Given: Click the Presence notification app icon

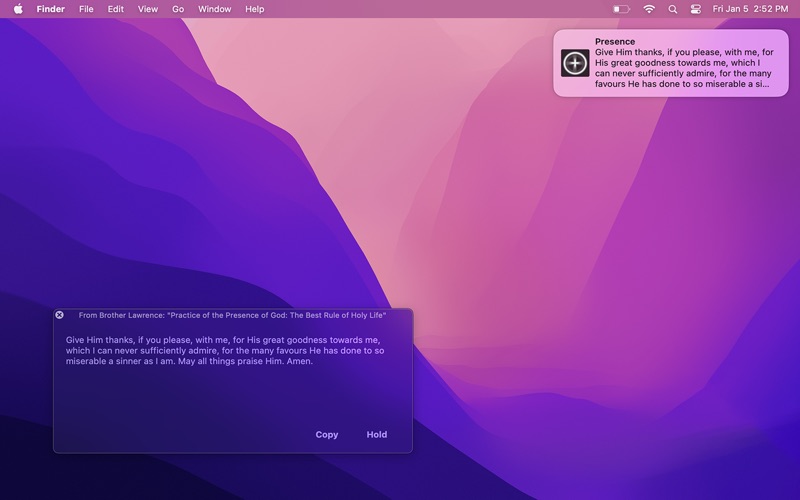Looking at the screenshot, I should tap(575, 63).
